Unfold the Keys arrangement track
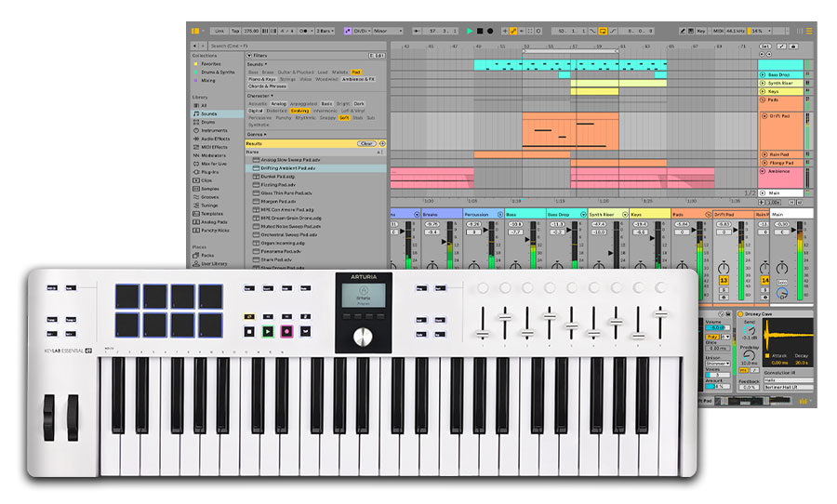The width and height of the screenshot is (837, 504). [x=763, y=91]
